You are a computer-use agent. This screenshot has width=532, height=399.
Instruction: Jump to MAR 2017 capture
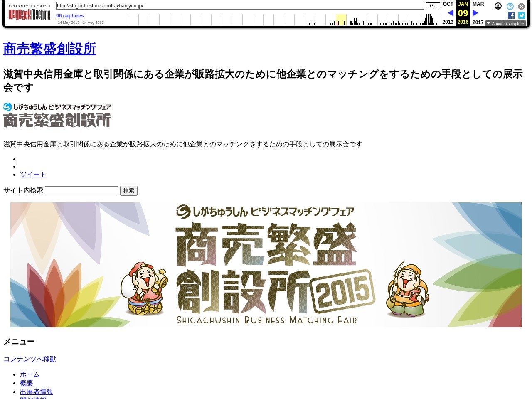(478, 4)
